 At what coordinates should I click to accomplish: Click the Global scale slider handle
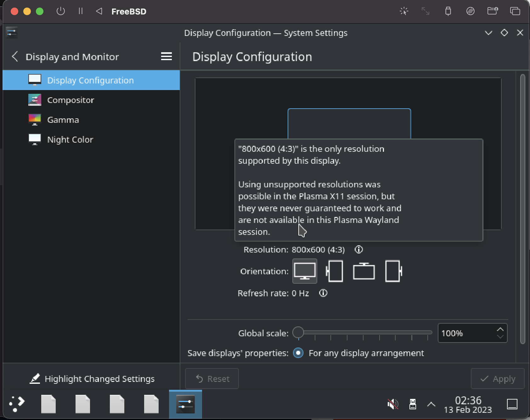click(x=298, y=332)
